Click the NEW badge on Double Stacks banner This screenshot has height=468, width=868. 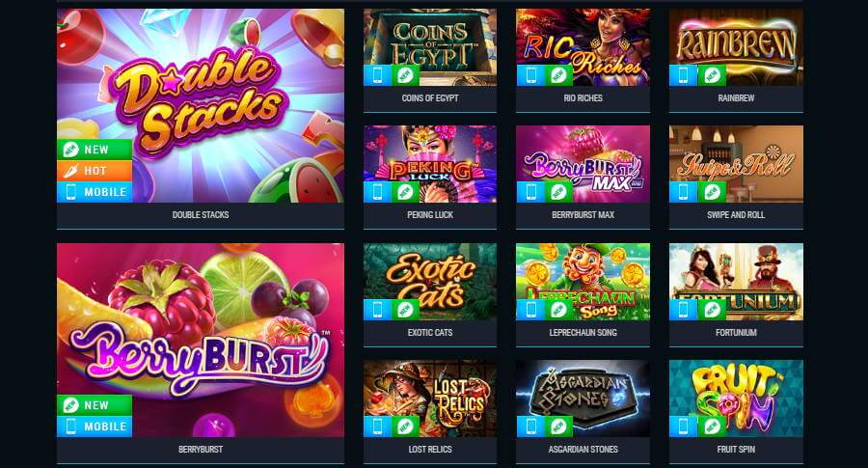95,150
